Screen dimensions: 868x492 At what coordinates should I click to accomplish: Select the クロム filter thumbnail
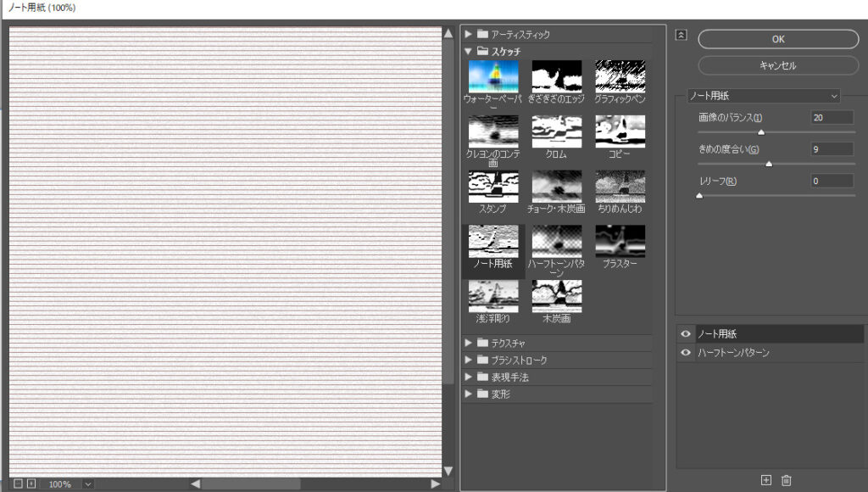[556, 131]
